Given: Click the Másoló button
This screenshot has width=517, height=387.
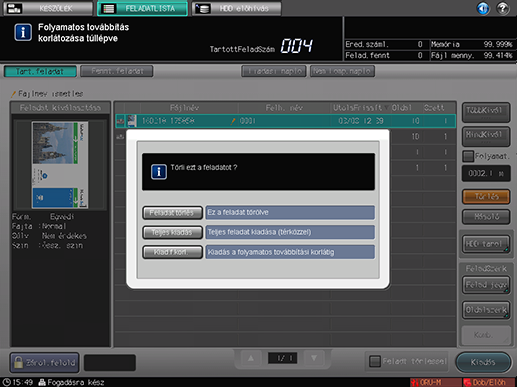Looking at the screenshot, I should [x=486, y=217].
